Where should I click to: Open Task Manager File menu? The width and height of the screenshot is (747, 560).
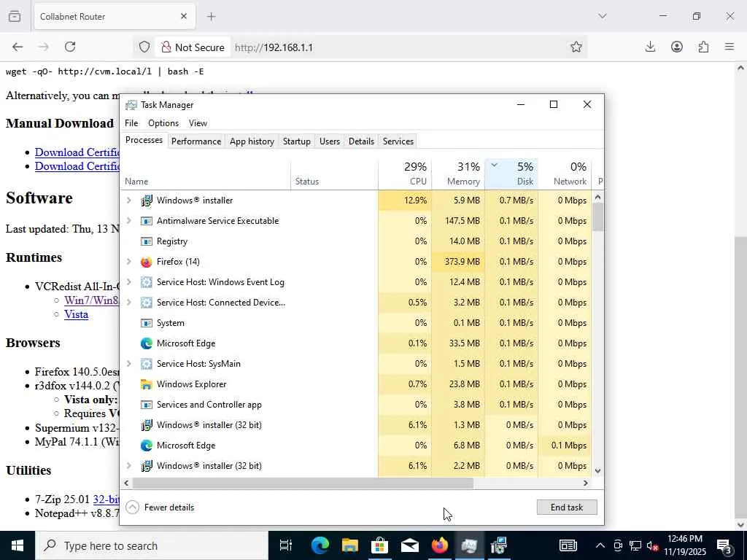131,122
